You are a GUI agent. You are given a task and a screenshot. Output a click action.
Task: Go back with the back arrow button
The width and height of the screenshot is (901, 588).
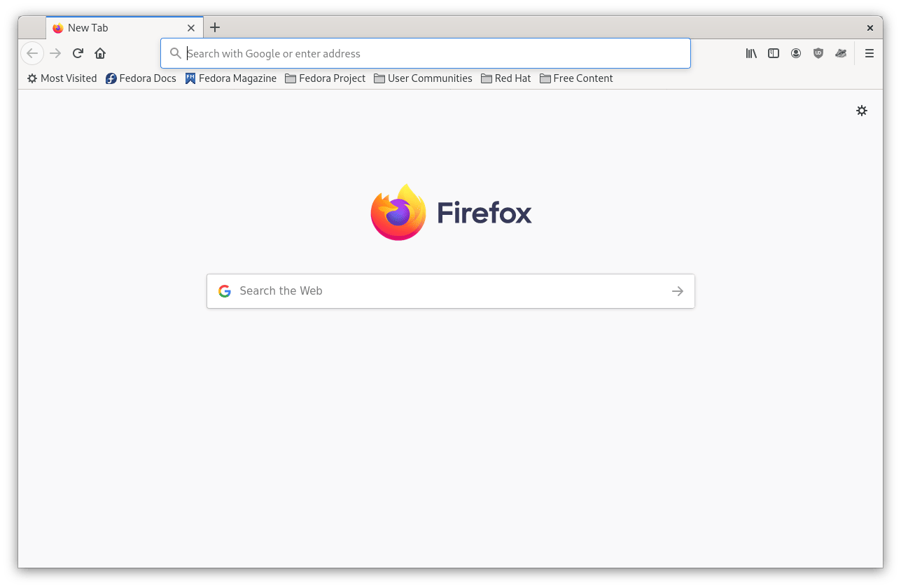point(32,53)
